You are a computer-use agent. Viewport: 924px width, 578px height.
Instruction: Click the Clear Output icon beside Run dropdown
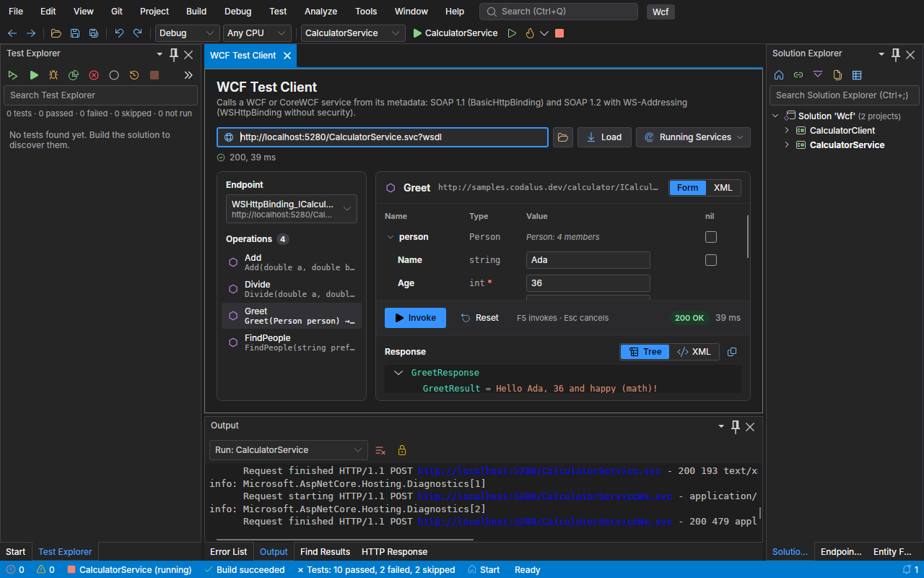[x=380, y=450]
